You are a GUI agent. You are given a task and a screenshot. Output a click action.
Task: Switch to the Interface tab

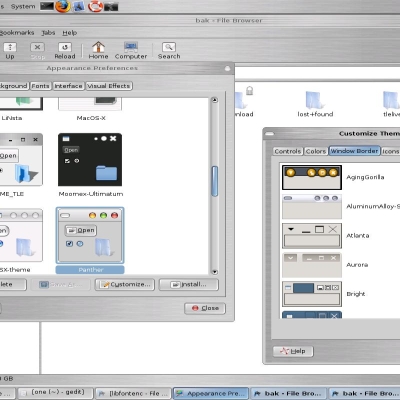coord(68,86)
